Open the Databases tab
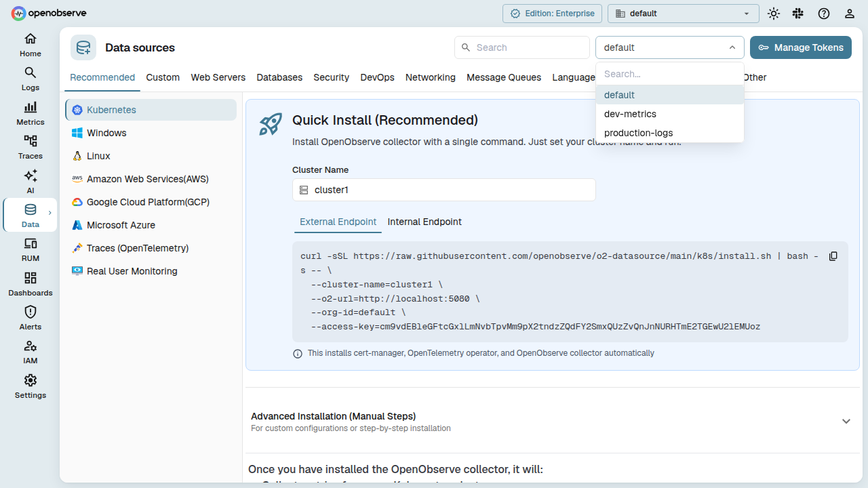Viewport: 868px width, 488px height. coord(279,77)
